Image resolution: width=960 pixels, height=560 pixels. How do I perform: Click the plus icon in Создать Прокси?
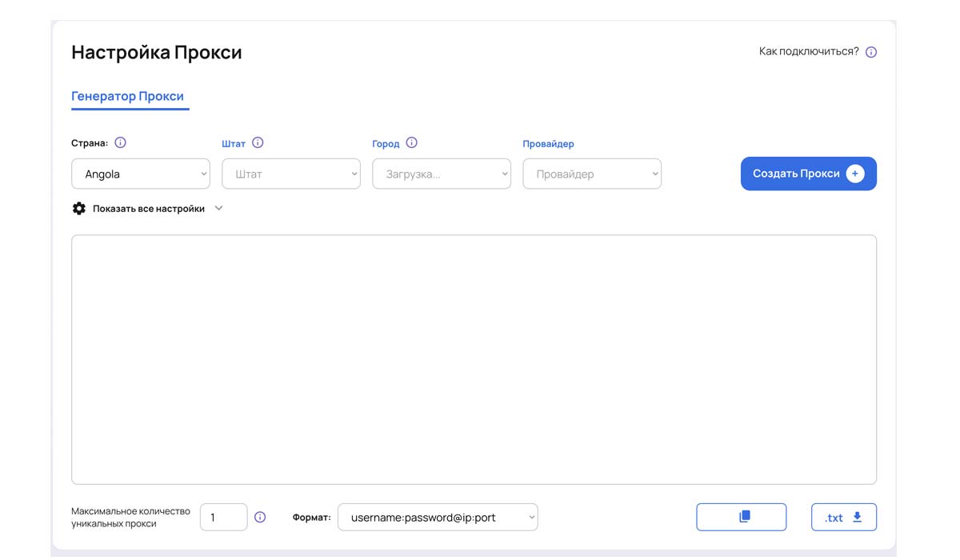[854, 174]
